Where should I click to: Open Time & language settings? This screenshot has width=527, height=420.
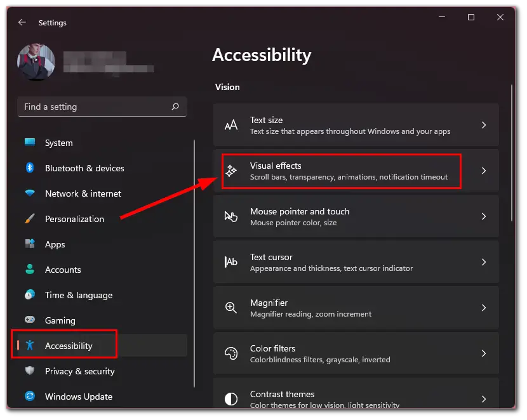click(x=102, y=295)
